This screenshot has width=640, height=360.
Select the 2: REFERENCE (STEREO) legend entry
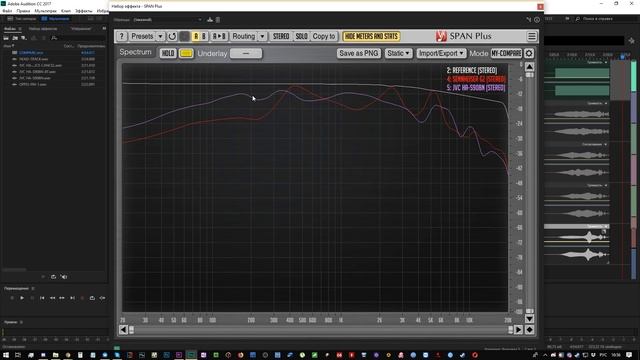point(472,71)
